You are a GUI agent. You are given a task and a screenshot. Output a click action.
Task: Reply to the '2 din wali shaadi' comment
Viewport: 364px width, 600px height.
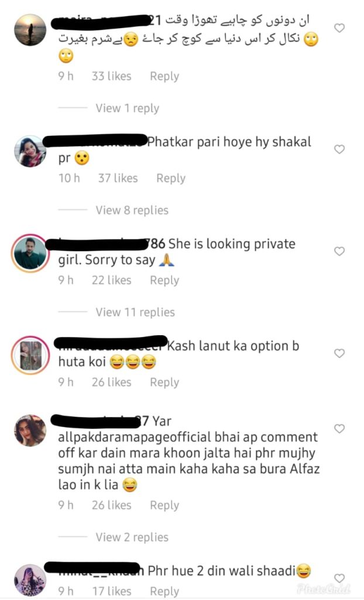coord(164,592)
